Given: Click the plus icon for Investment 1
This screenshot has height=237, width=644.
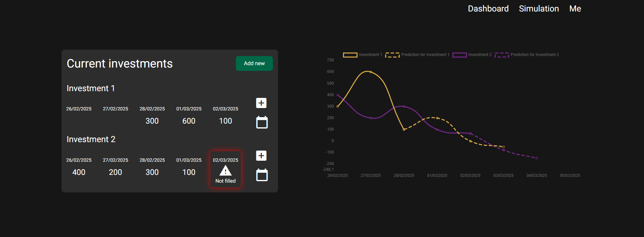Looking at the screenshot, I should coord(261,103).
